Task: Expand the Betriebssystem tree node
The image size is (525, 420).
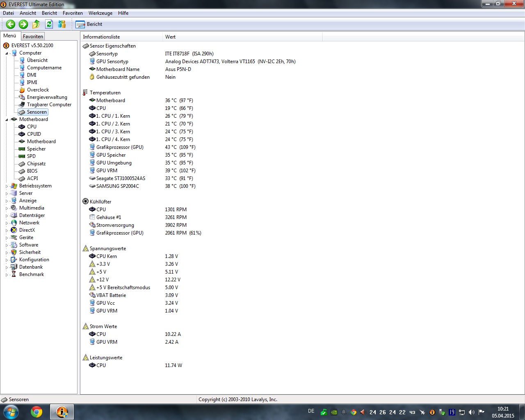Action: [7, 186]
